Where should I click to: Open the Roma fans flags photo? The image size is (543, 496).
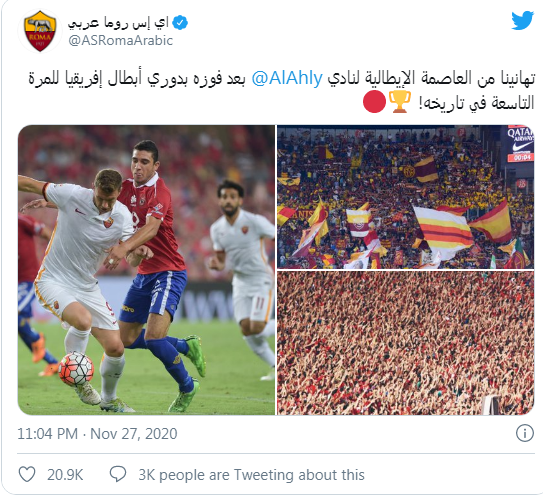[x=406, y=197]
